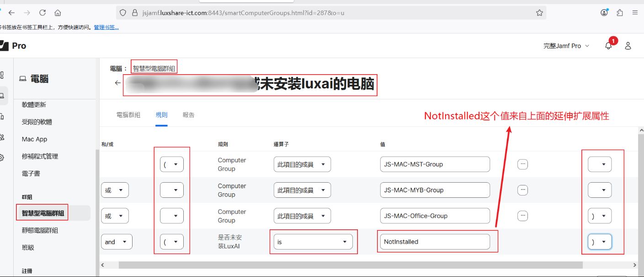Click browse button for JS-MAC-Office-Group value
Image resolution: width=644 pixels, height=277 pixels.
[x=522, y=216]
